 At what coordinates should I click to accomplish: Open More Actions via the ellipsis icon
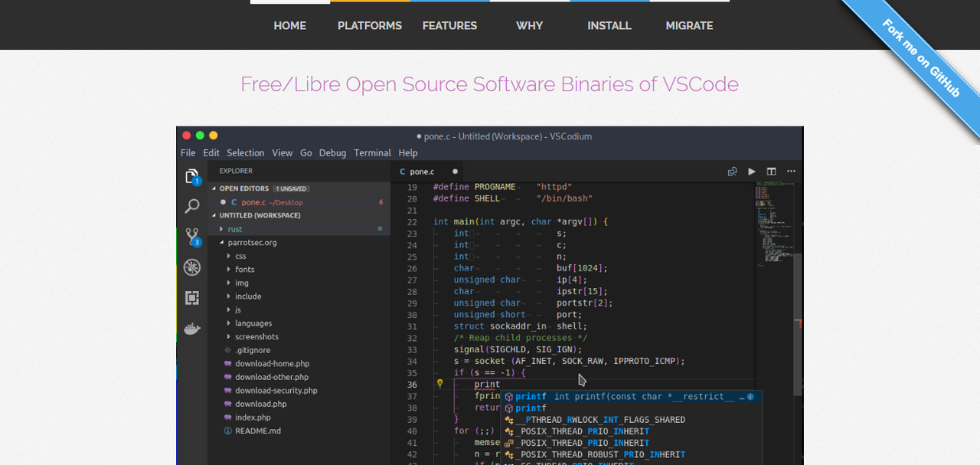[x=791, y=172]
